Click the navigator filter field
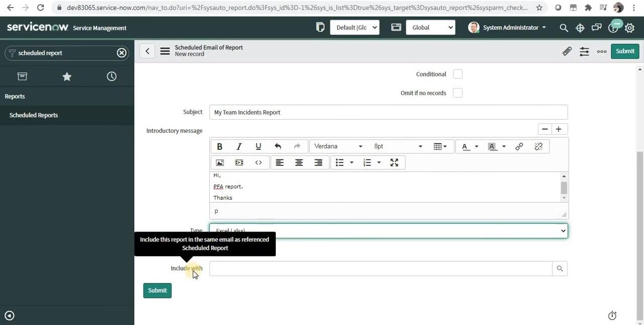644x325 pixels. [x=66, y=53]
